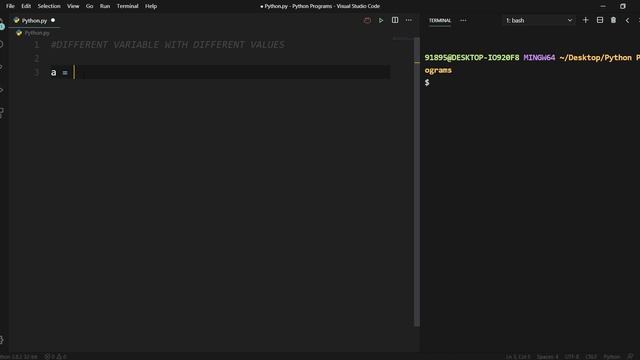This screenshot has width=640, height=360.
Task: Split the editor to the right
Action: click(x=395, y=20)
